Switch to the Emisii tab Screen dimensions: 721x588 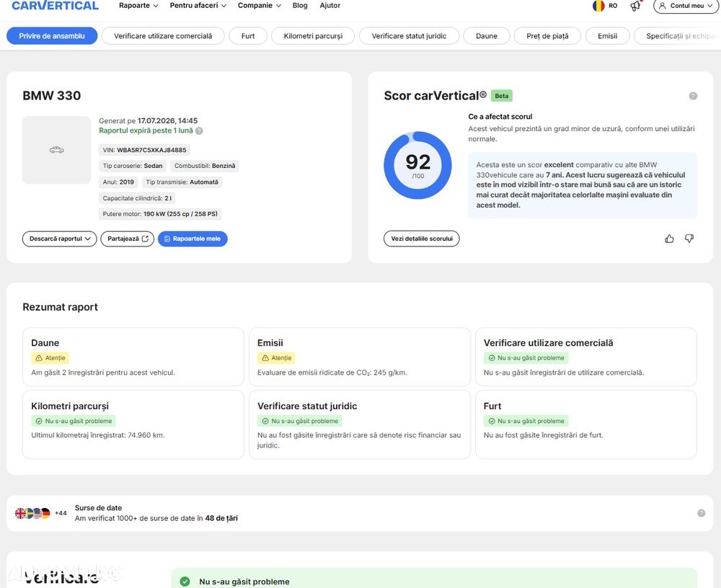(x=607, y=36)
